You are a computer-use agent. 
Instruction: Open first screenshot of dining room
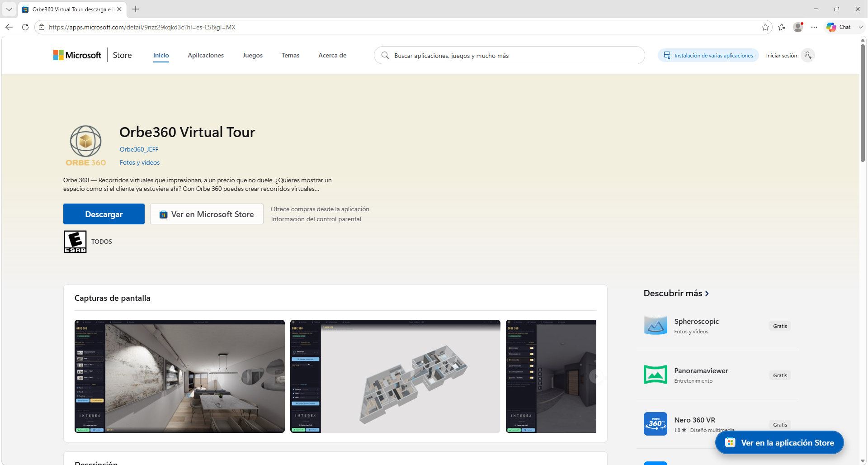(x=179, y=376)
